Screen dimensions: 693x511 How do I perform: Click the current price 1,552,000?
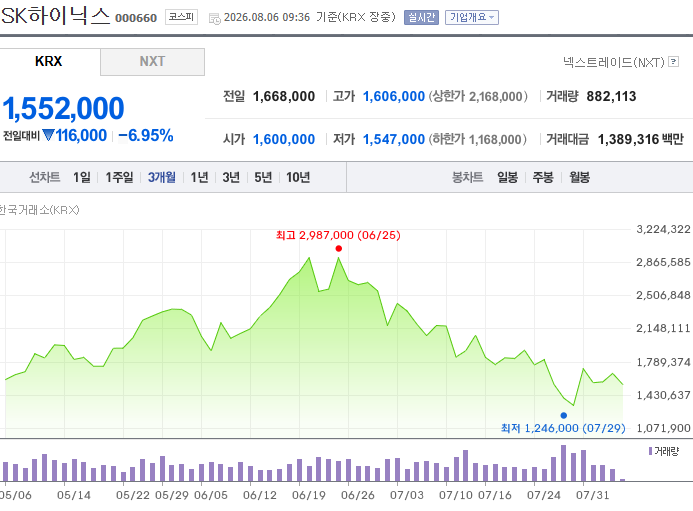(63, 108)
